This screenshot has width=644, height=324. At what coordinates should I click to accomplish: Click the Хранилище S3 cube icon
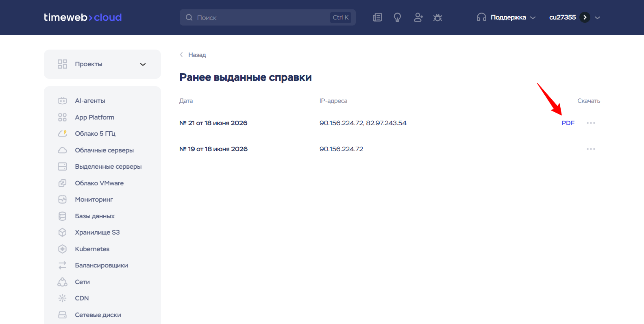click(62, 232)
